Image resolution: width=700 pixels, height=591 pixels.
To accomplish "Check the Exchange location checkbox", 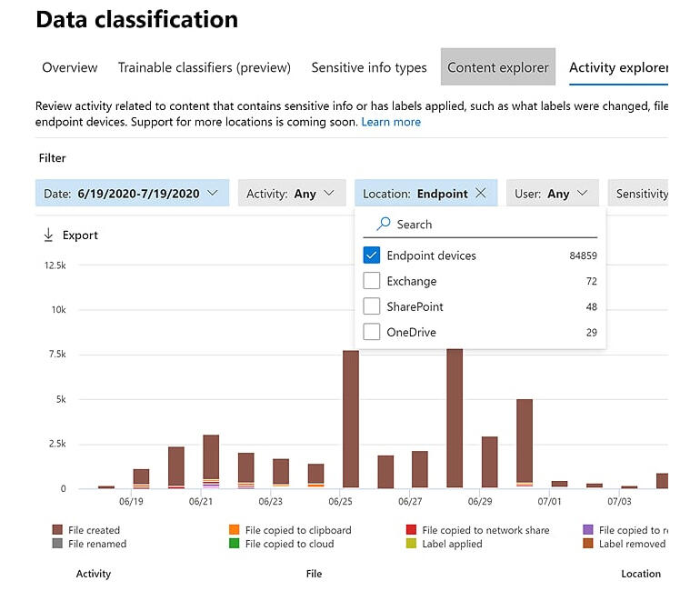I will (x=371, y=281).
